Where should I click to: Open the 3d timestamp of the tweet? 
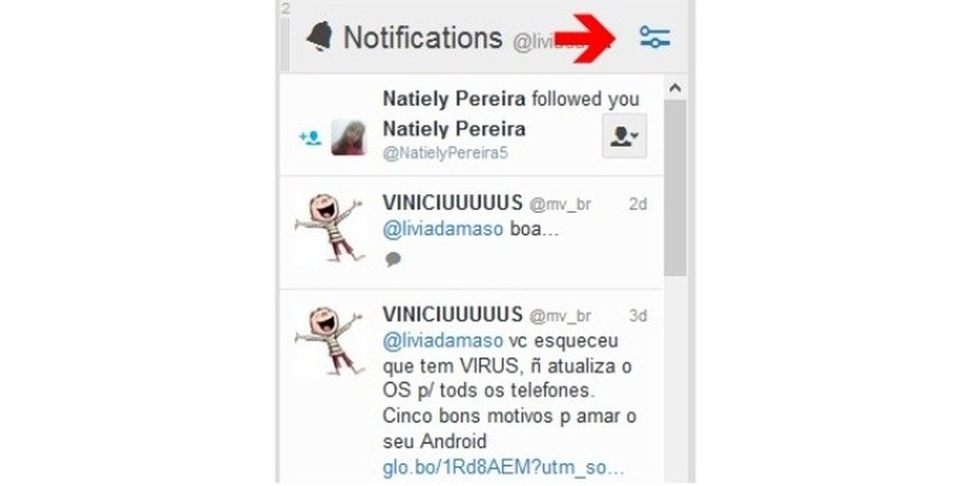[637, 316]
